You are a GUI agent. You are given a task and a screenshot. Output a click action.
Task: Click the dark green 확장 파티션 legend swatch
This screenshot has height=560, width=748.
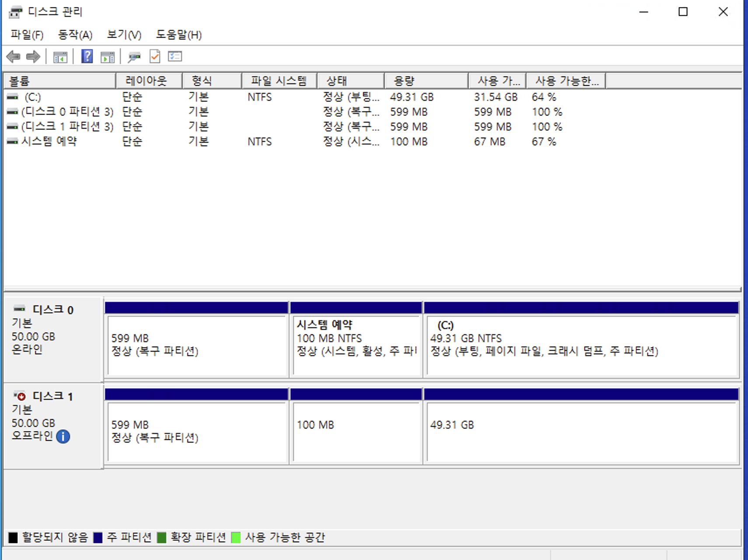point(161,537)
